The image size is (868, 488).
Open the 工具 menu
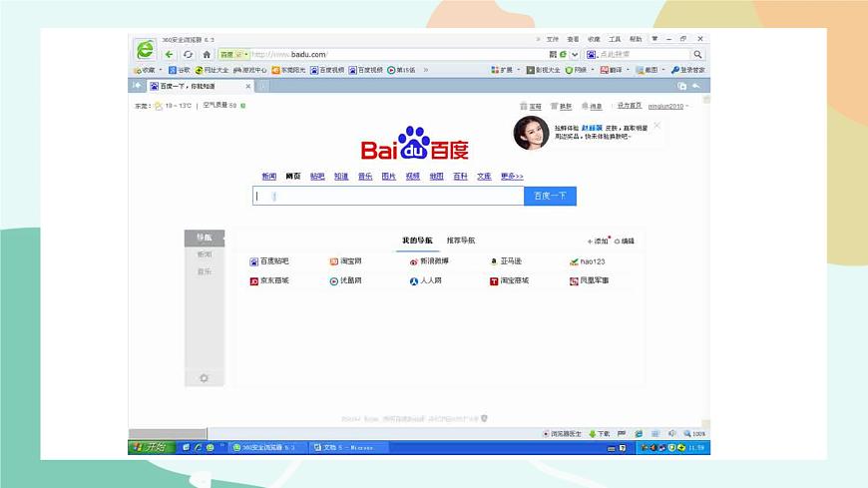615,39
